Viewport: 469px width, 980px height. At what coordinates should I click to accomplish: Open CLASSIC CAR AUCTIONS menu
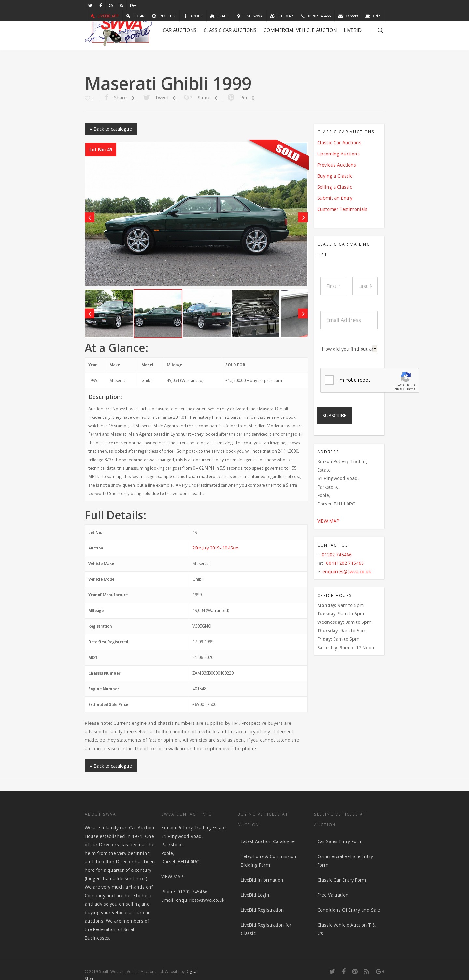tap(230, 30)
